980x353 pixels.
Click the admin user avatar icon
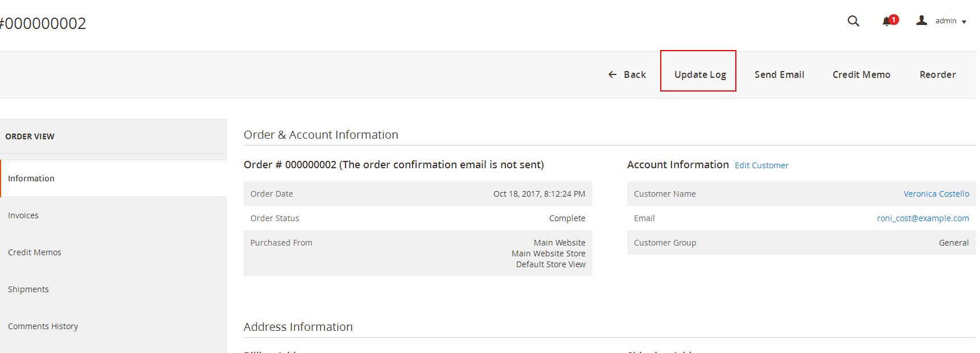[921, 20]
